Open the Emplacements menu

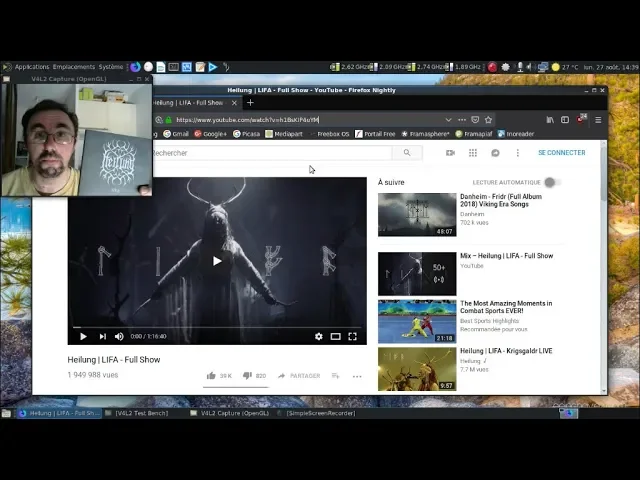(x=73, y=67)
